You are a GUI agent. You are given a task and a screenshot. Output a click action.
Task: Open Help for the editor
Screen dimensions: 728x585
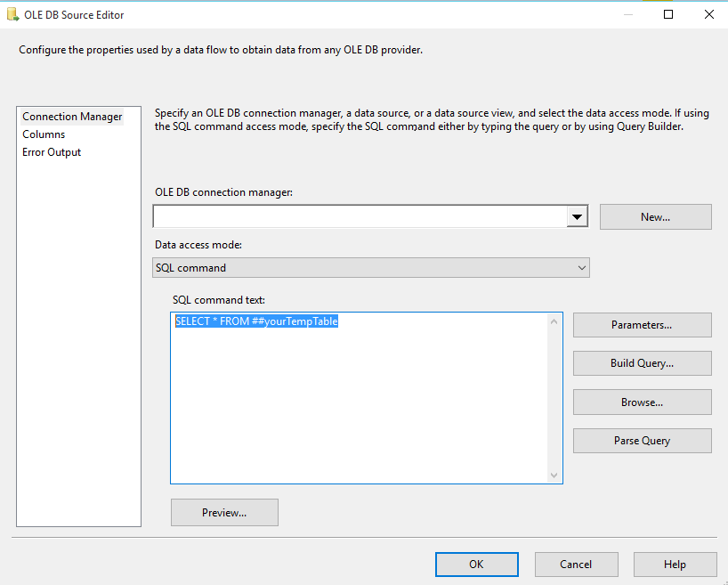[675, 564]
